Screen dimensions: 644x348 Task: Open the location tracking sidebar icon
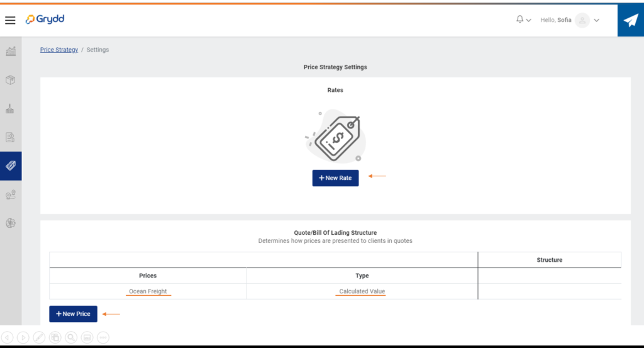pos(11,194)
